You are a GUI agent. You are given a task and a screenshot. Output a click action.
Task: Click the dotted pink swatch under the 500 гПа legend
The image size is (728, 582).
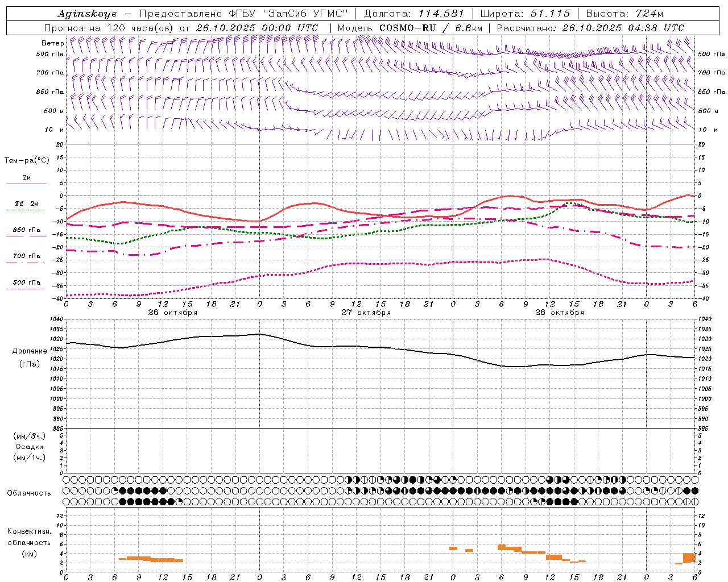tap(26, 289)
